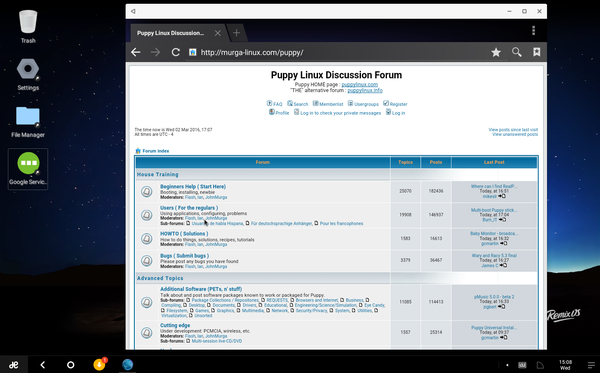Open the Remix OS start menu button
Image resolution: width=600 pixels, height=373 pixels.
click(x=14, y=365)
